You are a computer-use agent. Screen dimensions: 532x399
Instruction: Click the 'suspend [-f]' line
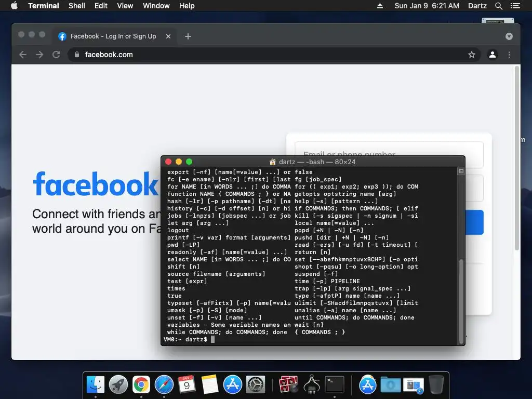tap(316, 274)
